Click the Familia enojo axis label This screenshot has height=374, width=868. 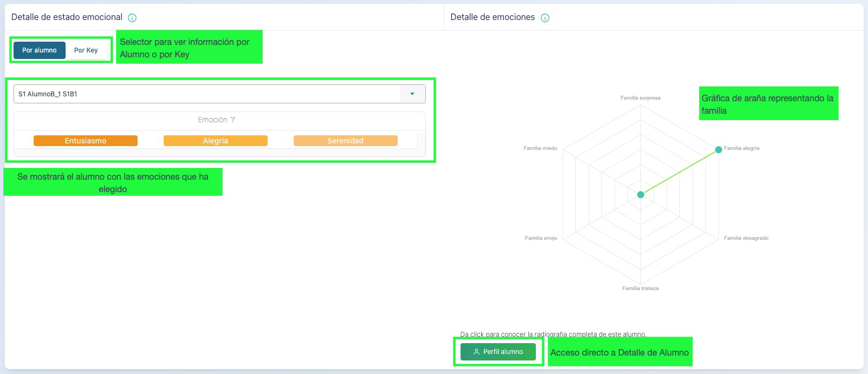541,238
